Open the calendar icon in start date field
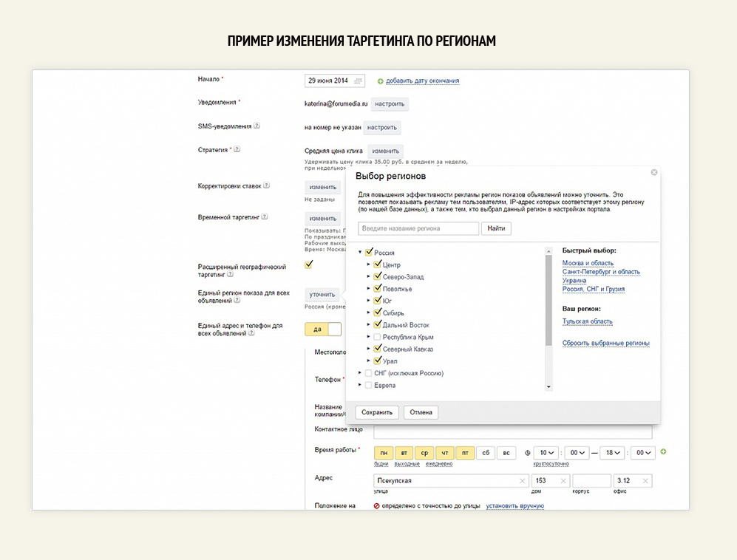 [359, 81]
